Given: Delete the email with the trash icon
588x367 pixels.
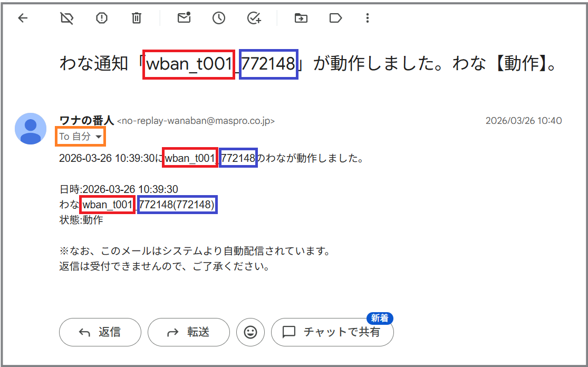Looking at the screenshot, I should click(x=136, y=18).
